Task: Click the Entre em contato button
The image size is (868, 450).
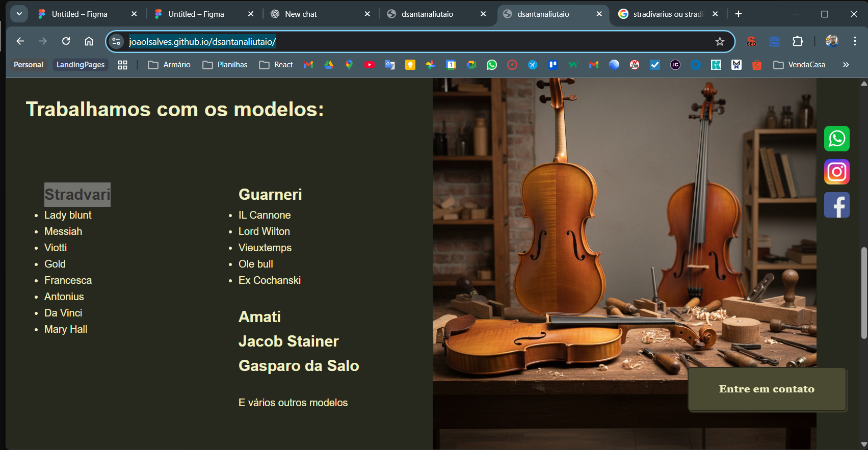Action: point(767,389)
